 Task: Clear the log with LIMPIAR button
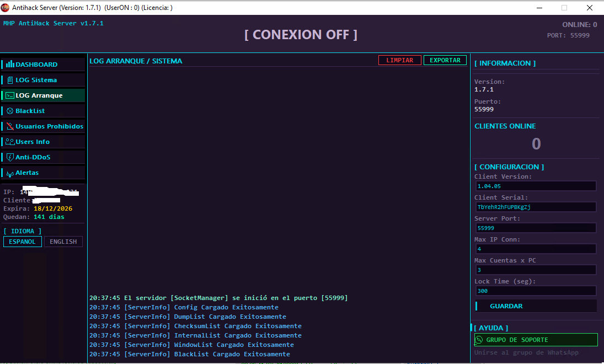[x=400, y=60]
